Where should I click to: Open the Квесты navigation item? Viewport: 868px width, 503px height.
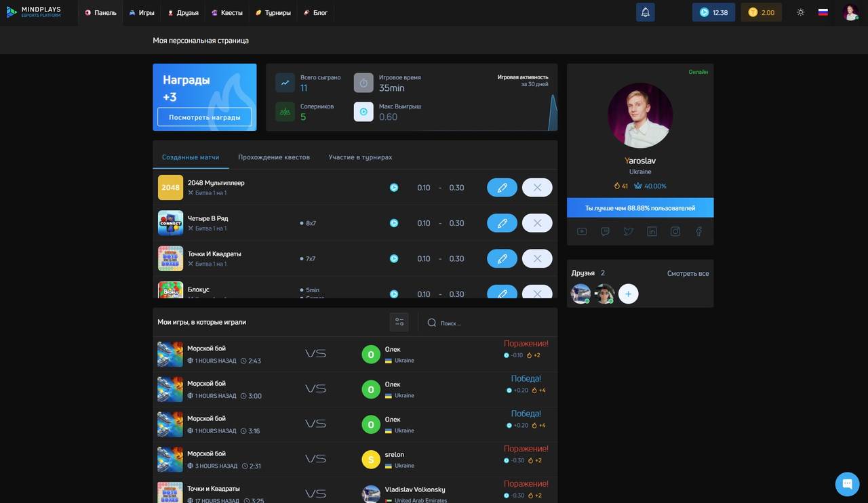coord(226,12)
